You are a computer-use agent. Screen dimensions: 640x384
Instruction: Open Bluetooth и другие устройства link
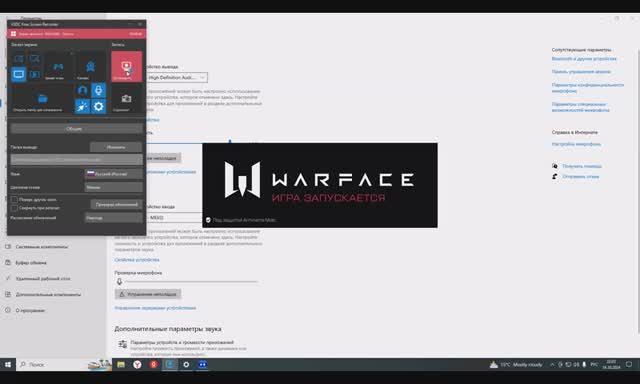pyautogui.click(x=584, y=59)
